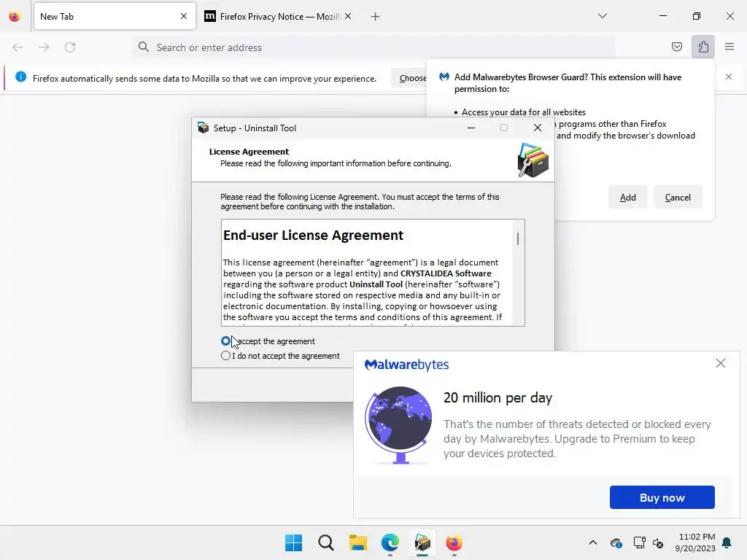The image size is (747, 560).
Task: Open the notification bell icon
Action: [x=727, y=542]
